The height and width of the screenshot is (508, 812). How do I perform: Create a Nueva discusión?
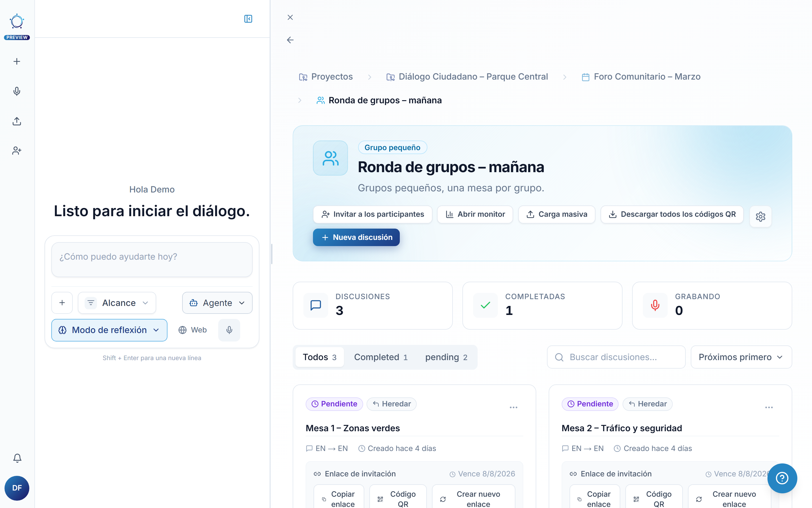pos(356,237)
